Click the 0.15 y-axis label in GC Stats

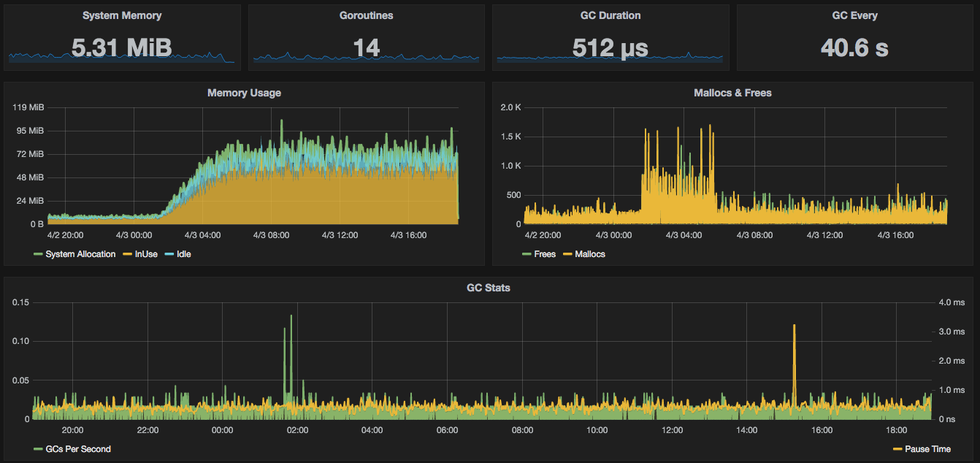(20, 302)
